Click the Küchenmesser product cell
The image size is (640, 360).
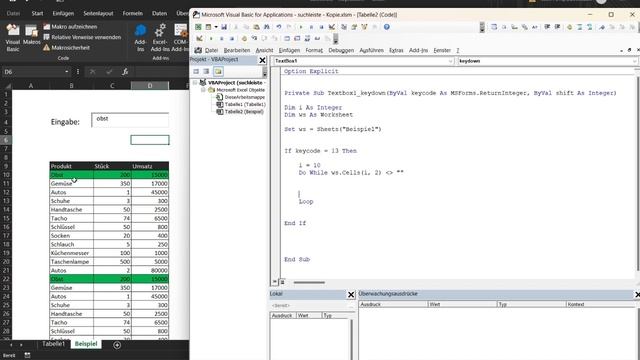[71, 253]
